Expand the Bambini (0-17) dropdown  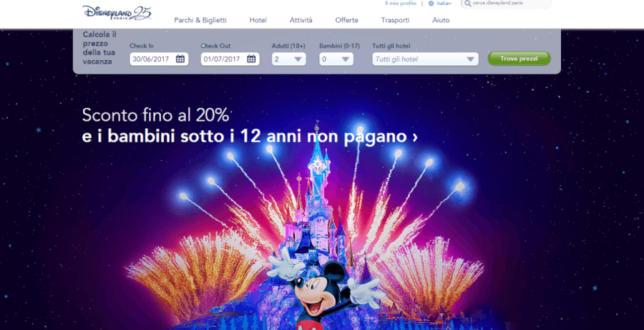[x=336, y=59]
